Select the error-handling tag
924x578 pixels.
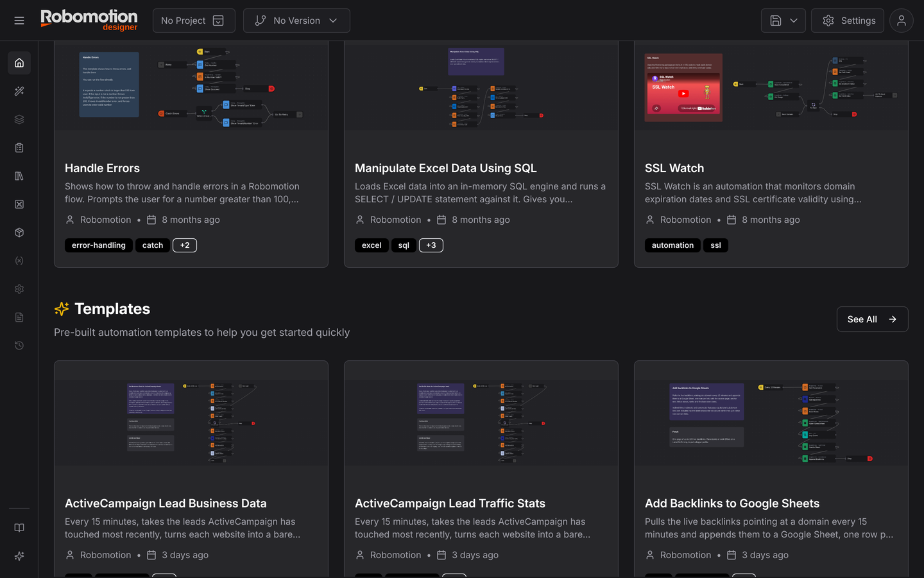(x=99, y=245)
